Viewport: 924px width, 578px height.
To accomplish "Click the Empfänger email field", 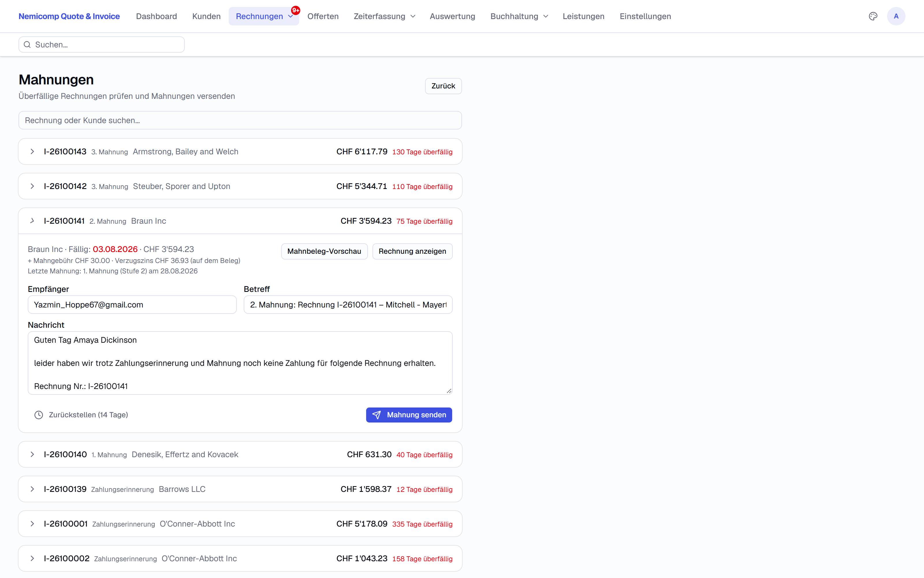I will click(132, 305).
